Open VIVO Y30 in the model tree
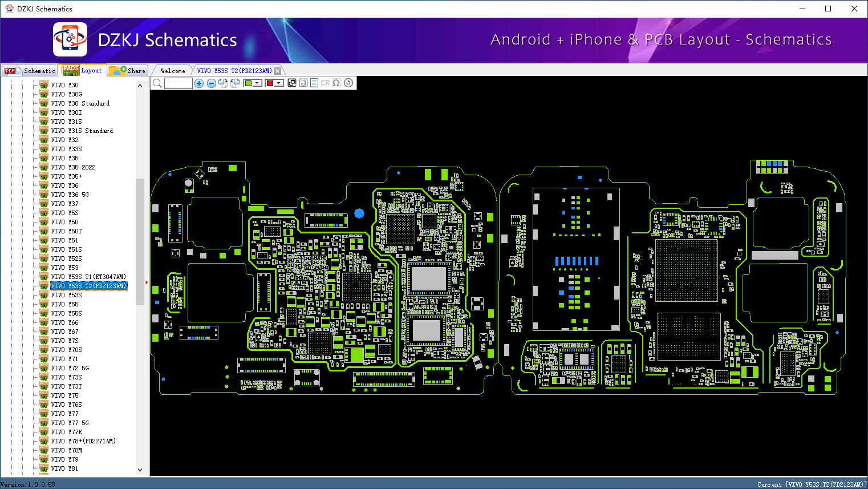Image resolution: width=868 pixels, height=489 pixels. (65, 85)
